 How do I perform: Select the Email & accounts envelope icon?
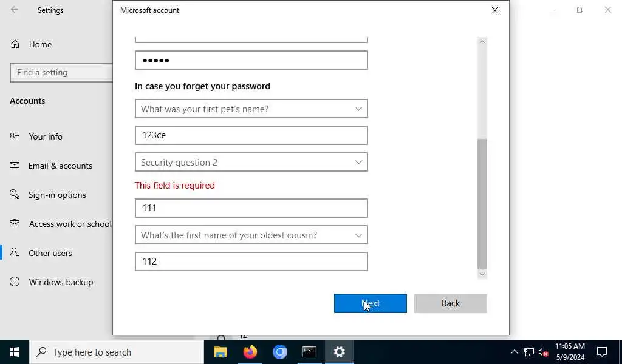[x=15, y=165]
